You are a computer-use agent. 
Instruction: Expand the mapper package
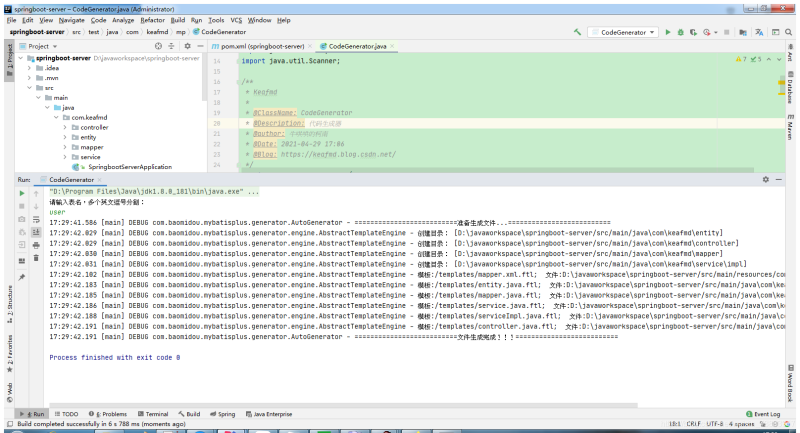point(65,147)
